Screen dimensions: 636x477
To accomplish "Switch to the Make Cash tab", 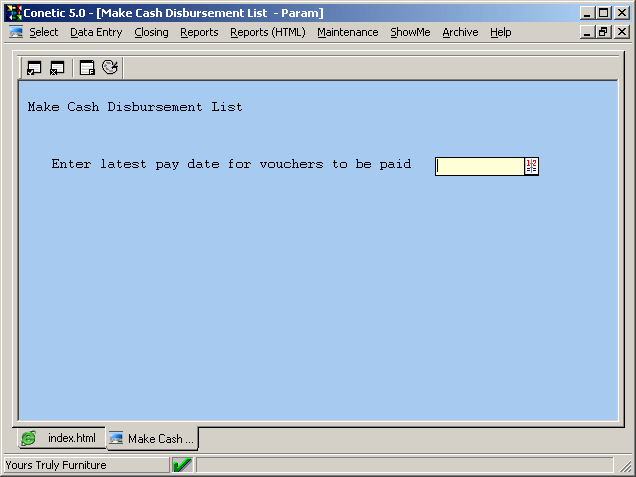I will click(153, 439).
